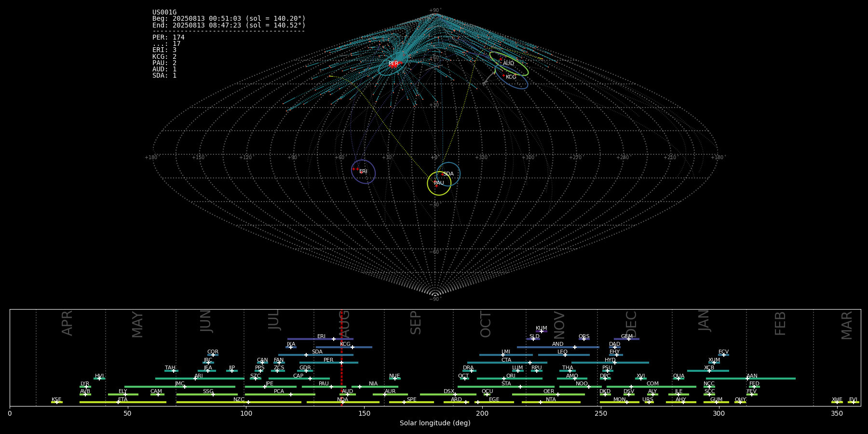Click the KCG radiant label on the sky map
The width and height of the screenshot is (868, 434).
[511, 77]
